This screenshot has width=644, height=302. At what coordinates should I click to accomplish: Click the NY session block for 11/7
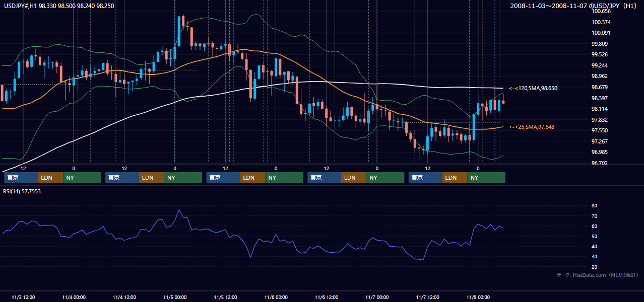point(486,178)
